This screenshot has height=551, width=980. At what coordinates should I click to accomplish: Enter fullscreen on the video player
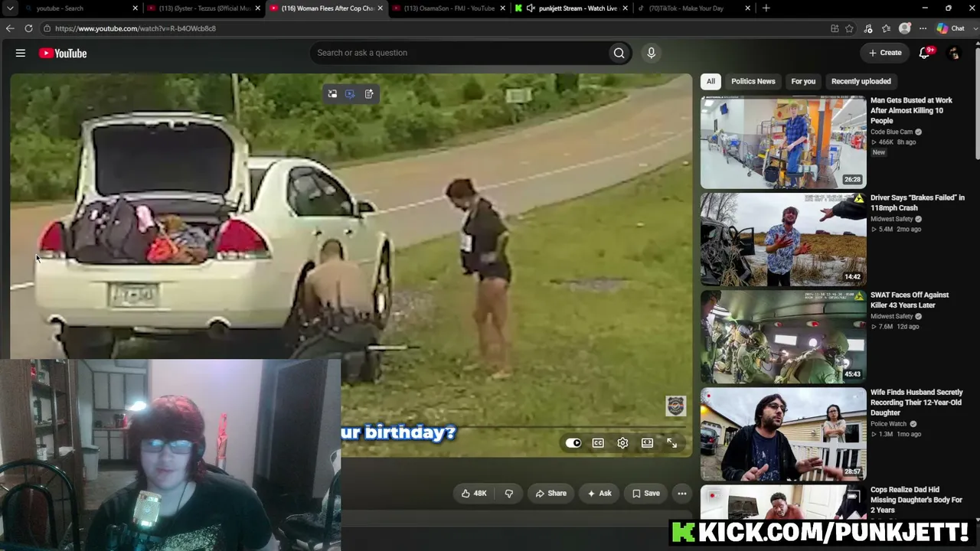[671, 443]
